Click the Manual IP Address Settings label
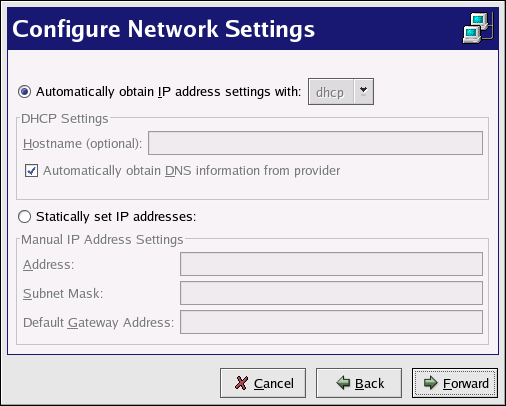506x406 pixels. (x=102, y=240)
